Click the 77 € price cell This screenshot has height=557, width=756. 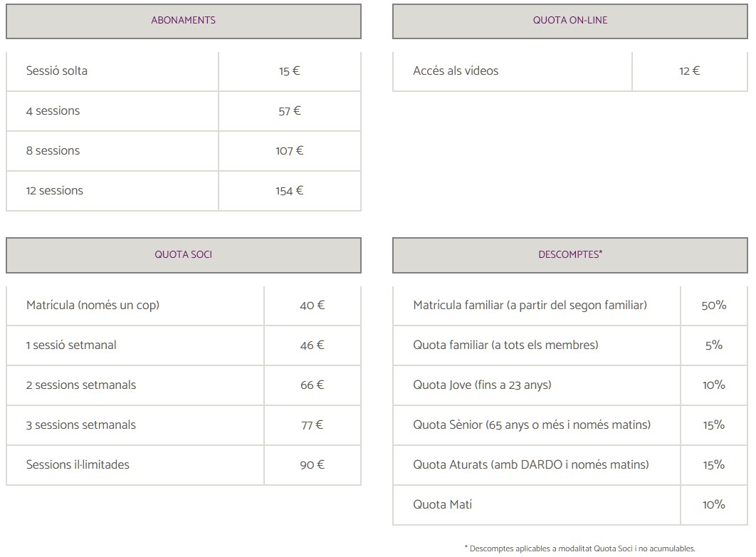click(313, 425)
